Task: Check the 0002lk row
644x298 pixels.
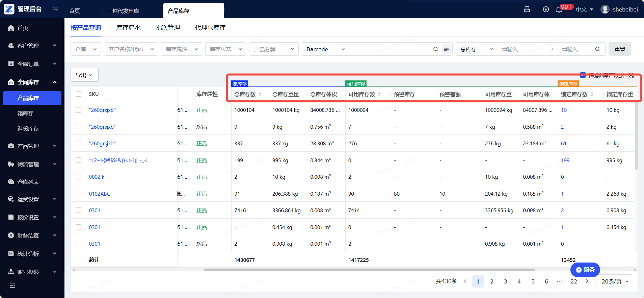Action: tap(79, 177)
